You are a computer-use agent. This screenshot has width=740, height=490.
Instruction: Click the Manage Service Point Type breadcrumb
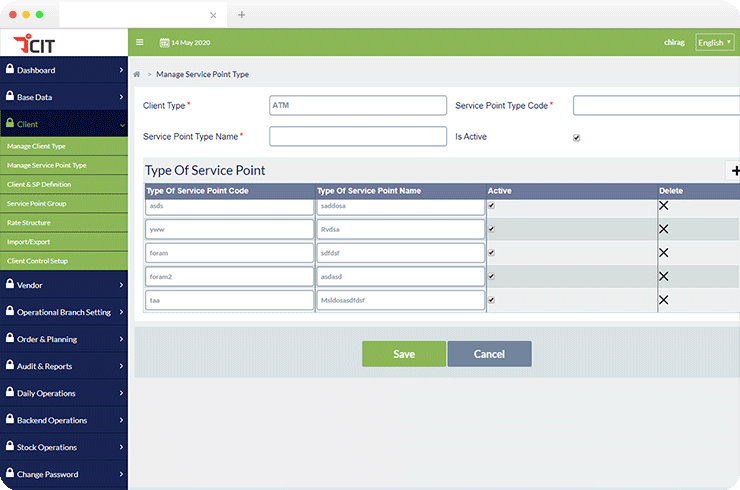coord(202,74)
